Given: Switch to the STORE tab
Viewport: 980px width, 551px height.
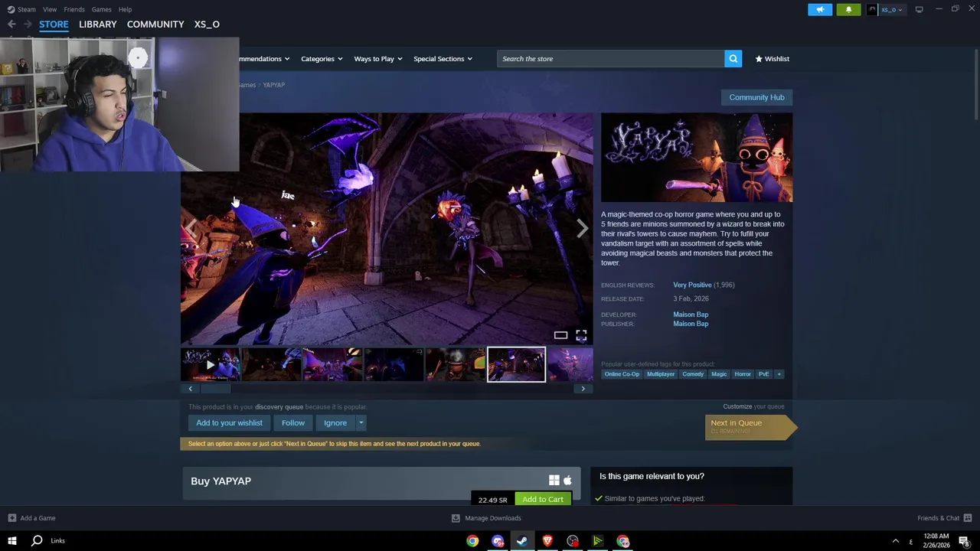Looking at the screenshot, I should 54,24.
